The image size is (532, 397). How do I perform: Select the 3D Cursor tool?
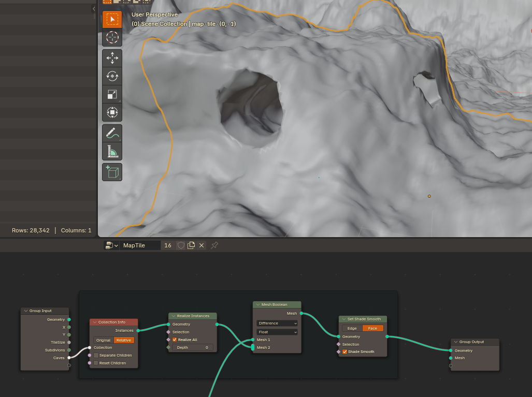click(112, 37)
